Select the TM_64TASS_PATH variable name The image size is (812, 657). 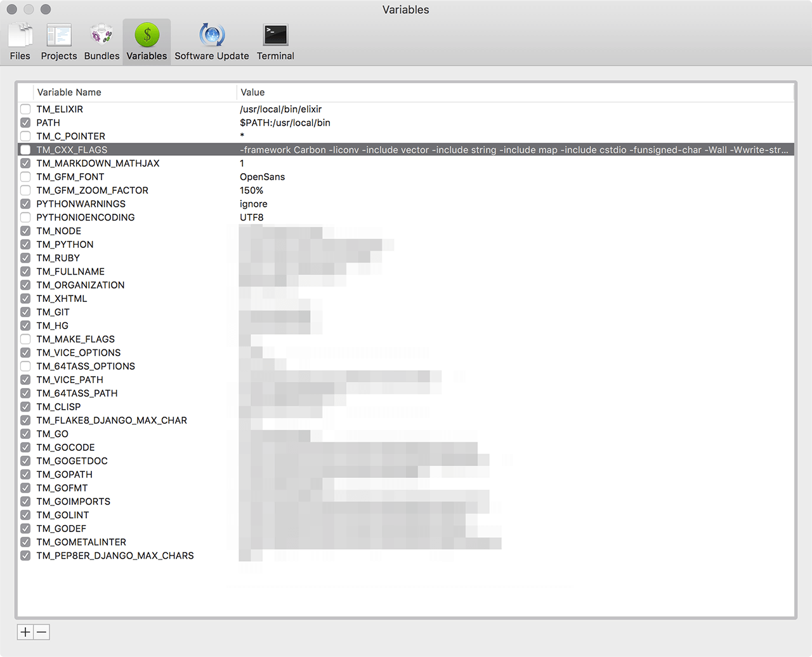pos(77,393)
